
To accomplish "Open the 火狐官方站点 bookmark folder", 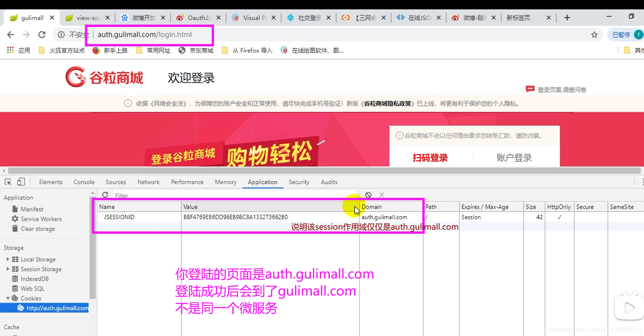I will pyautogui.click(x=62, y=51).
